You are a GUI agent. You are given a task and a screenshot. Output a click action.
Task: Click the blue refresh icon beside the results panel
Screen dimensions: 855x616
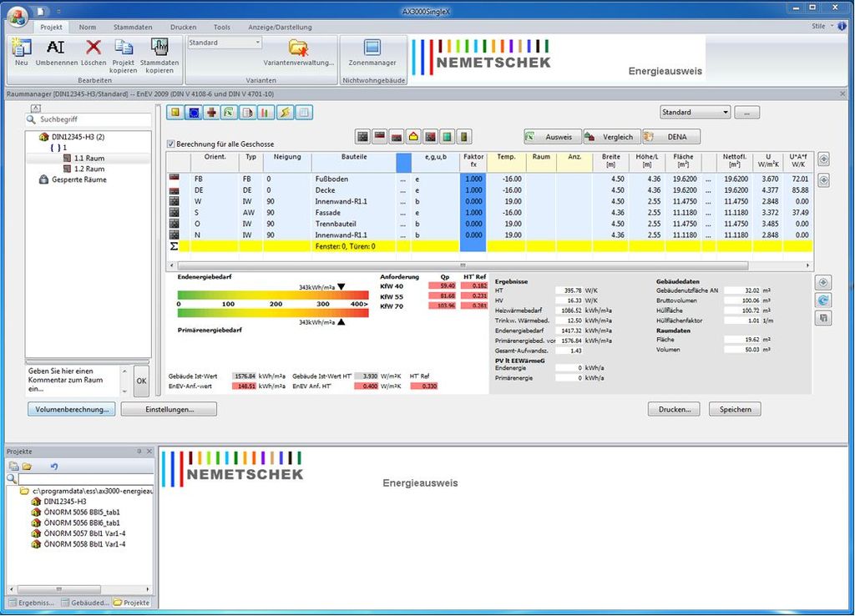pos(823,300)
